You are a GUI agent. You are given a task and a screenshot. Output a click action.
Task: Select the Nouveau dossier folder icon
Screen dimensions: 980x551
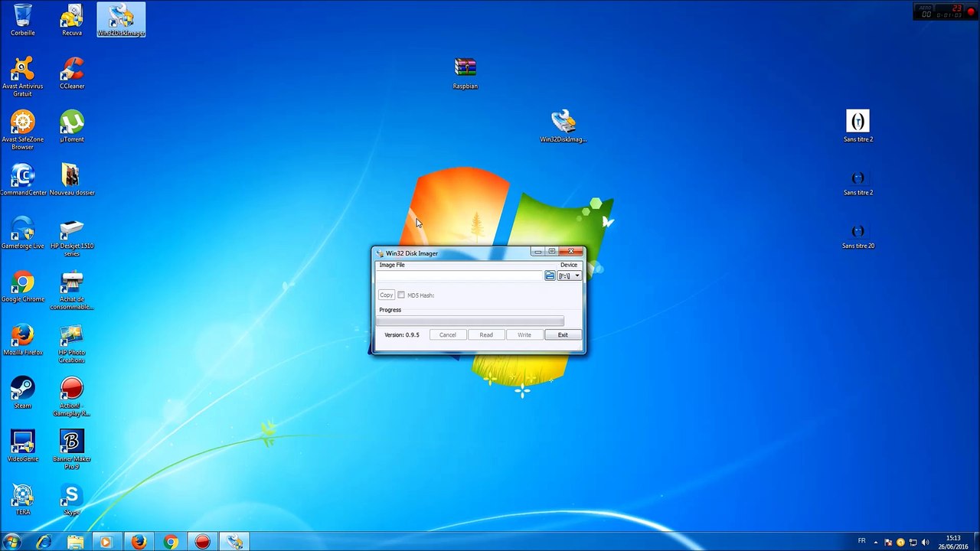[72, 180]
